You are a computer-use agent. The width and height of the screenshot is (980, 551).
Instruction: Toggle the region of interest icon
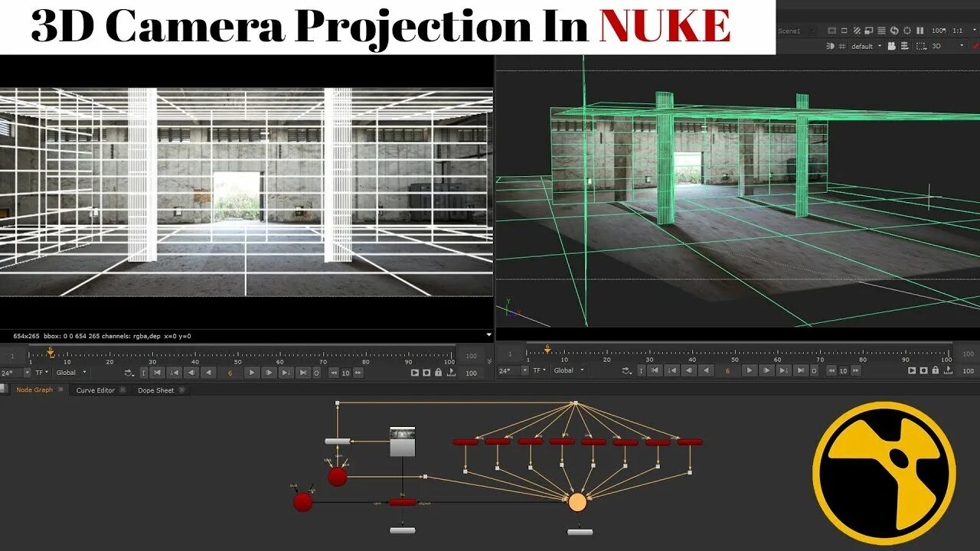(907, 31)
